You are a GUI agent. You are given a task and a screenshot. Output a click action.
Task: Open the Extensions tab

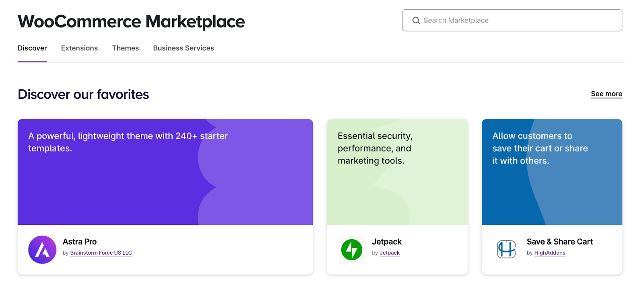[x=79, y=48]
